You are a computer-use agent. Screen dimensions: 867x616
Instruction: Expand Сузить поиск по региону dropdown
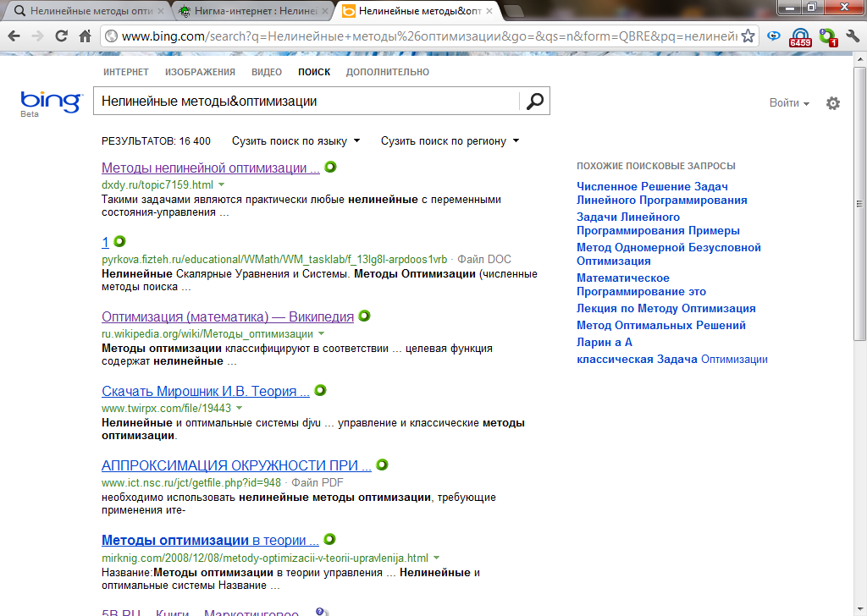450,140
